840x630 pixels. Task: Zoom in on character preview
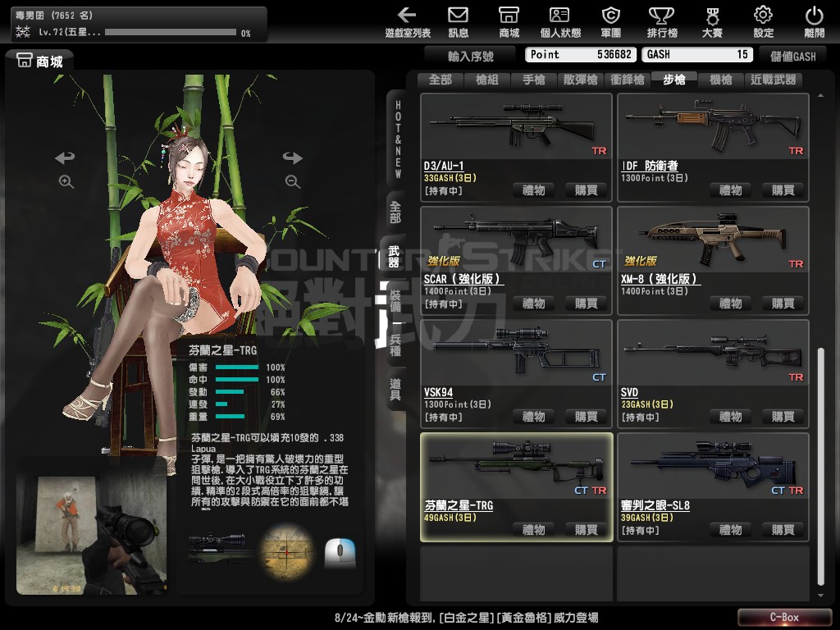coord(66,181)
